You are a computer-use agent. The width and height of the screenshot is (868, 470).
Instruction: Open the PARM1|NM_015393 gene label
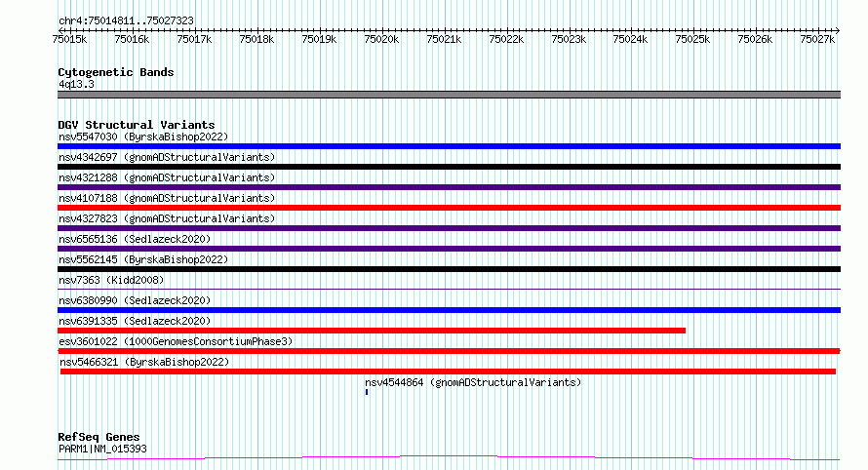click(103, 449)
